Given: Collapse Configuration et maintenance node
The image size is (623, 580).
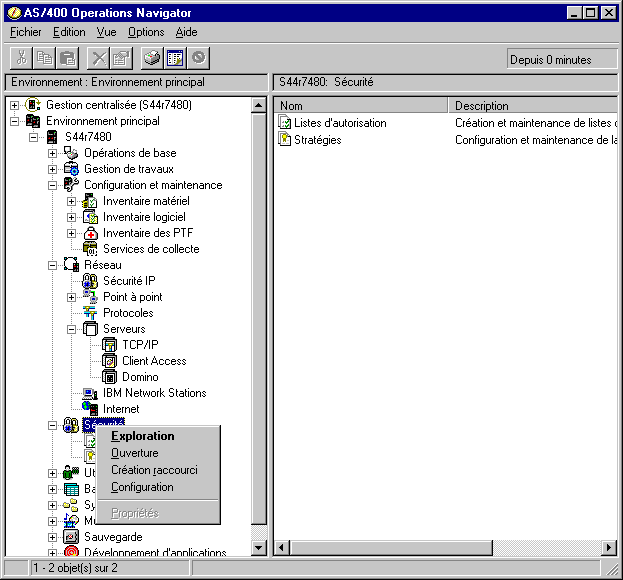Looking at the screenshot, I should point(52,185).
